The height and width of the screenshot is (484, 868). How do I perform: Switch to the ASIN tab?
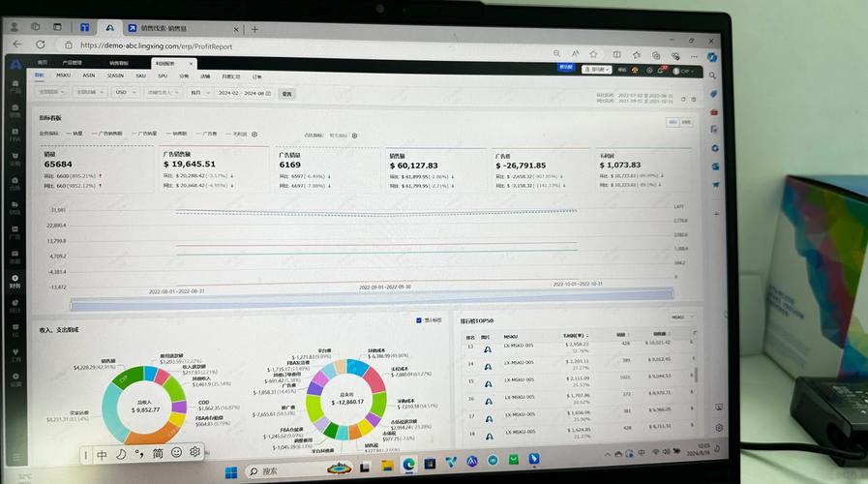(x=89, y=76)
